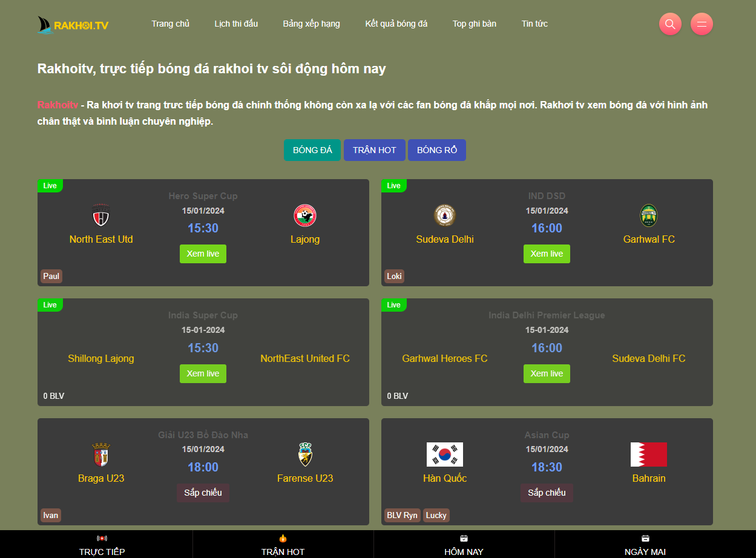Click the North East Utd team crest
Viewport: 756px width, 558px height.
coord(100,216)
